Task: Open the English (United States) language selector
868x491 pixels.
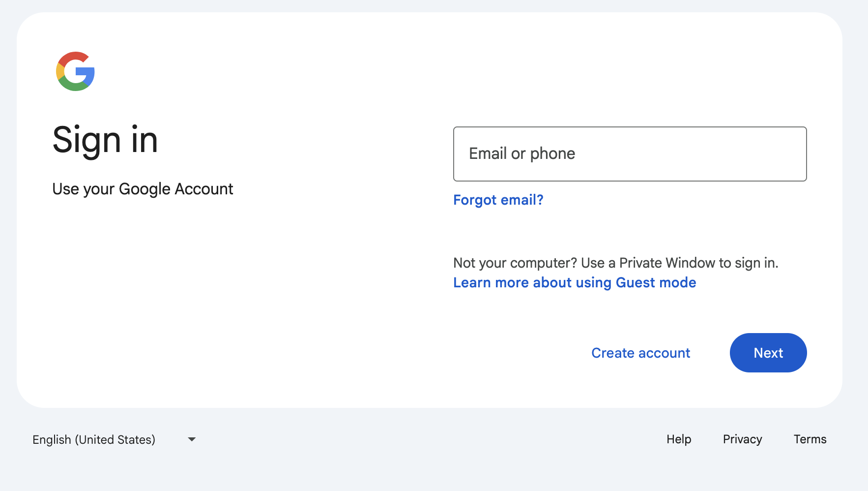Action: (94, 439)
